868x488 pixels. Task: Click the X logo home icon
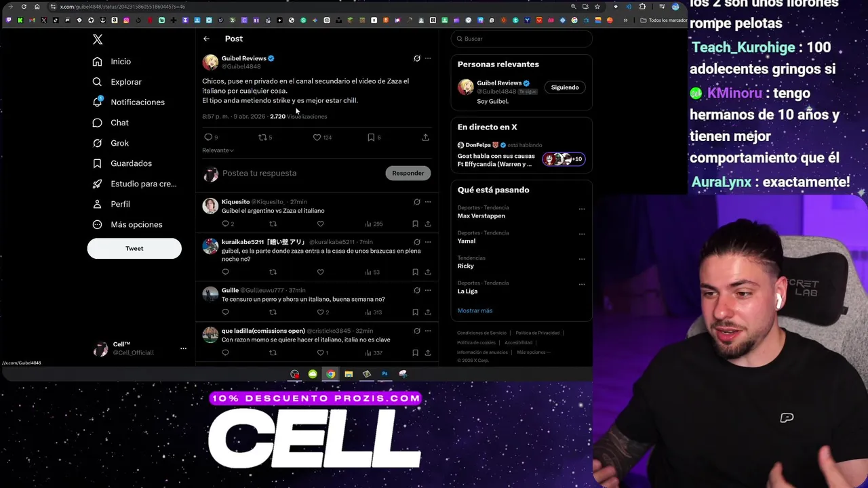(98, 40)
